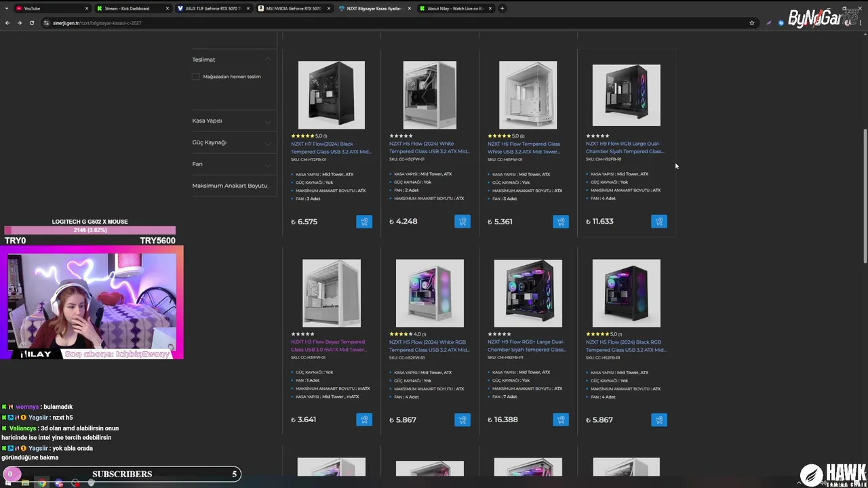Tick the Mağazadan hemen teslim checkbox

196,77
